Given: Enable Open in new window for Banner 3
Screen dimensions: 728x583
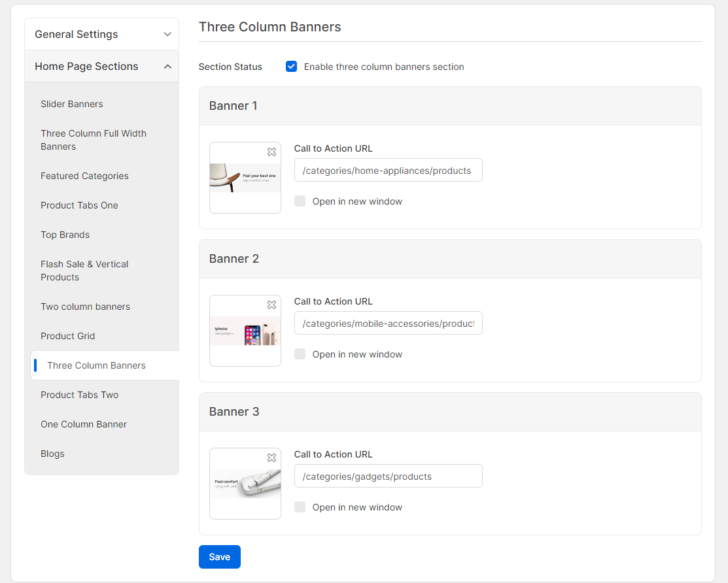Looking at the screenshot, I should tap(300, 507).
